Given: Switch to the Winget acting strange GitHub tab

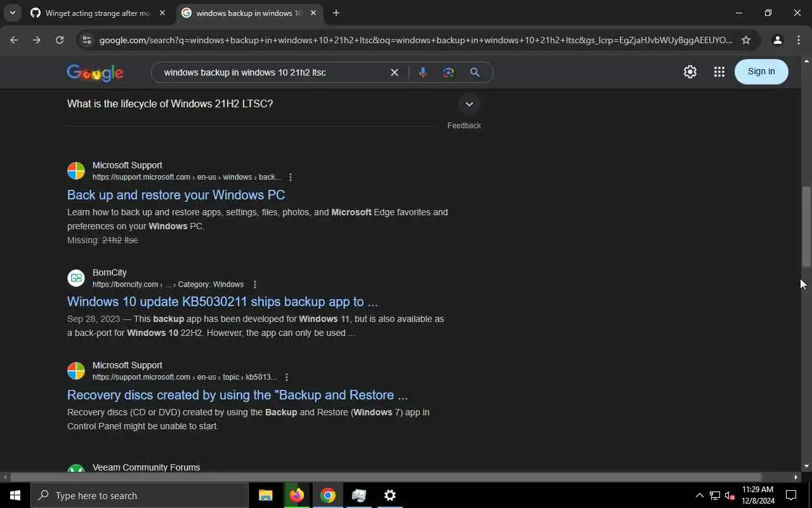Looking at the screenshot, I should coord(98,13).
